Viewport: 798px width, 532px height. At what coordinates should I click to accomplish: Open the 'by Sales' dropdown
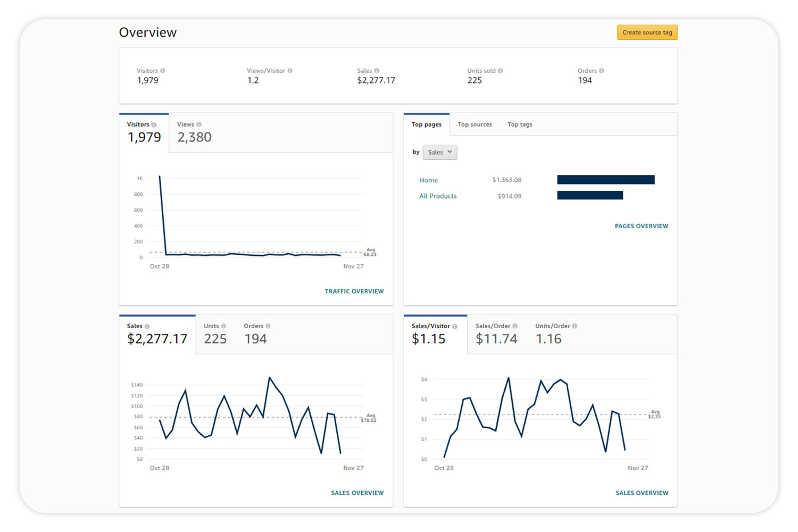pos(439,153)
